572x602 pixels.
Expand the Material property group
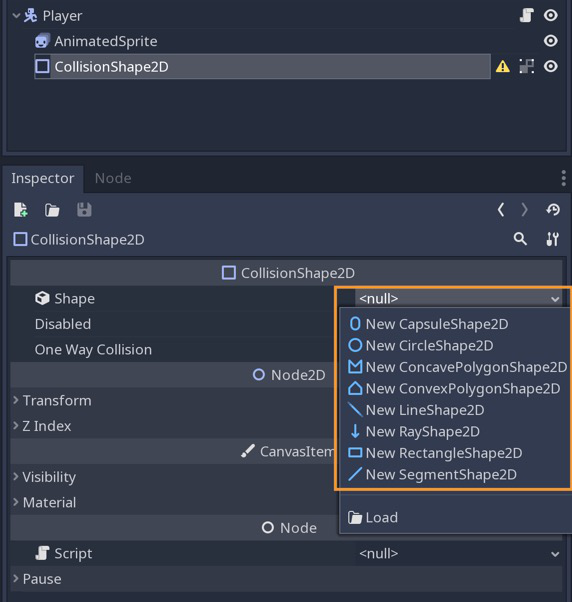(15, 502)
